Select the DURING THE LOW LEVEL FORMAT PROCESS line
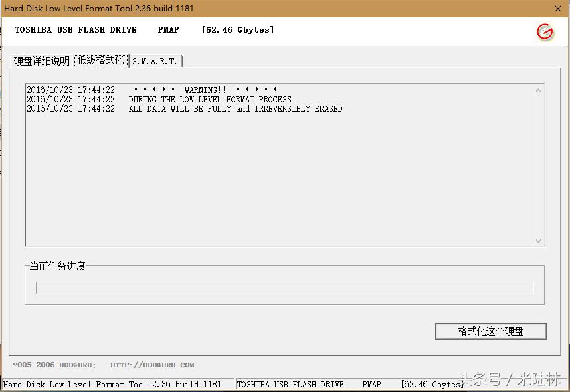Screen dimensions: 570x392 pyautogui.click(x=210, y=99)
